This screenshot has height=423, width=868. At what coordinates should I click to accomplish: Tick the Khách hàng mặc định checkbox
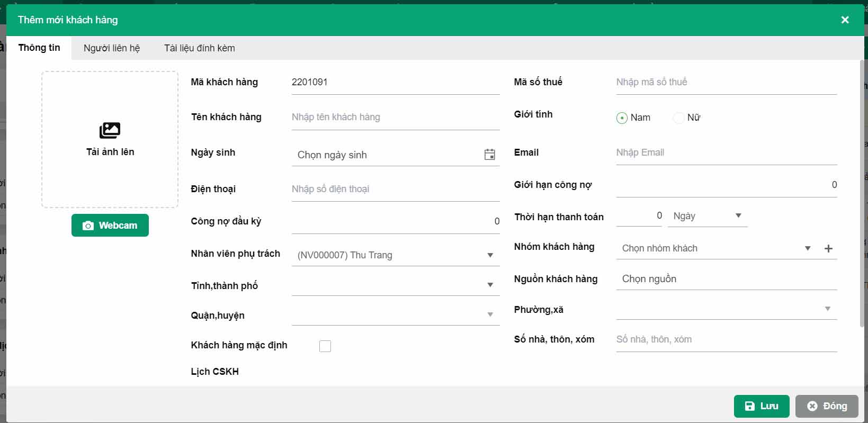tap(325, 346)
